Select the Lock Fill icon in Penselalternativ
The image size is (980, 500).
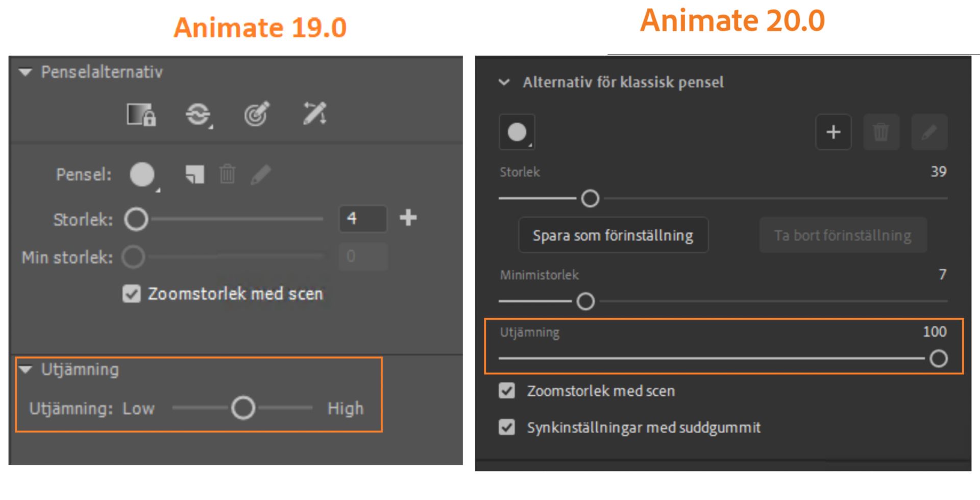pyautogui.click(x=140, y=114)
